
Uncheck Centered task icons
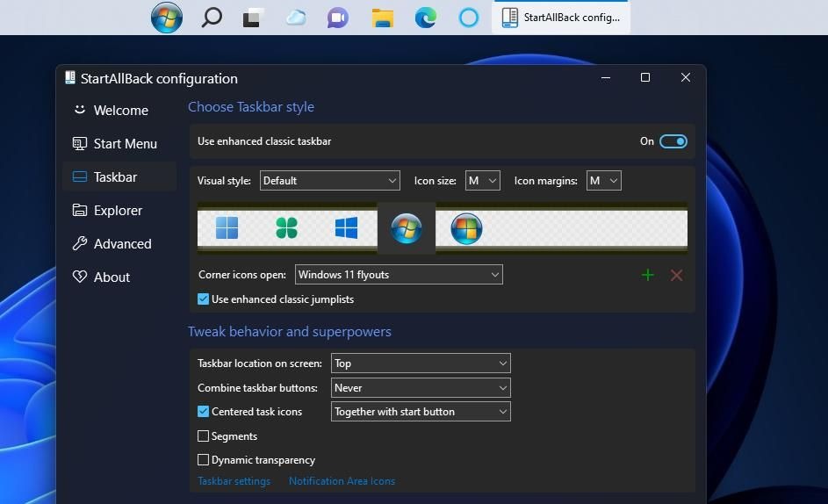pyautogui.click(x=204, y=411)
